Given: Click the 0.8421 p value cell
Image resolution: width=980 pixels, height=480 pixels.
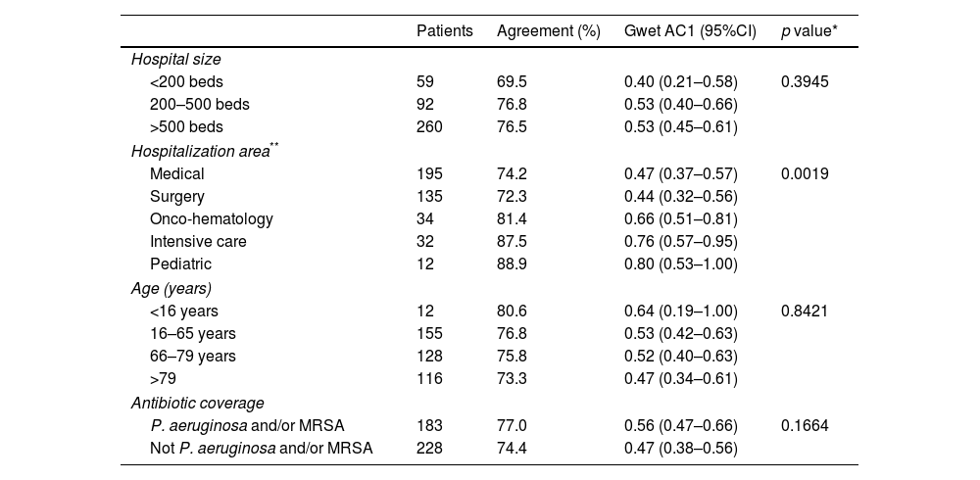Looking at the screenshot, I should click(x=805, y=311).
